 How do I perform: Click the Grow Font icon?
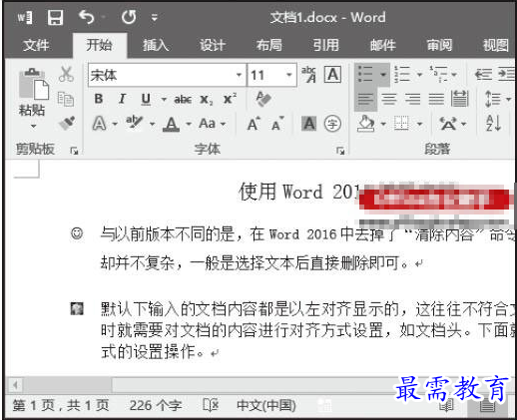pos(254,124)
